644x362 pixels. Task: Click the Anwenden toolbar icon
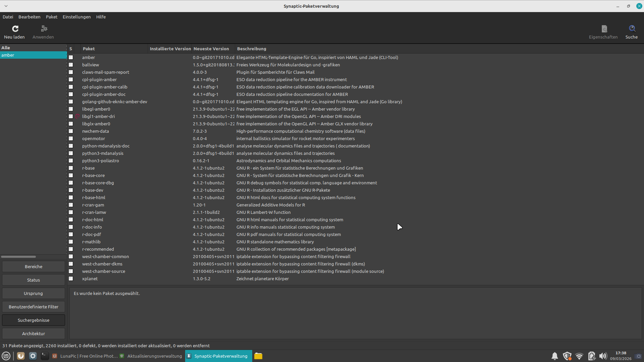pyautogui.click(x=44, y=29)
